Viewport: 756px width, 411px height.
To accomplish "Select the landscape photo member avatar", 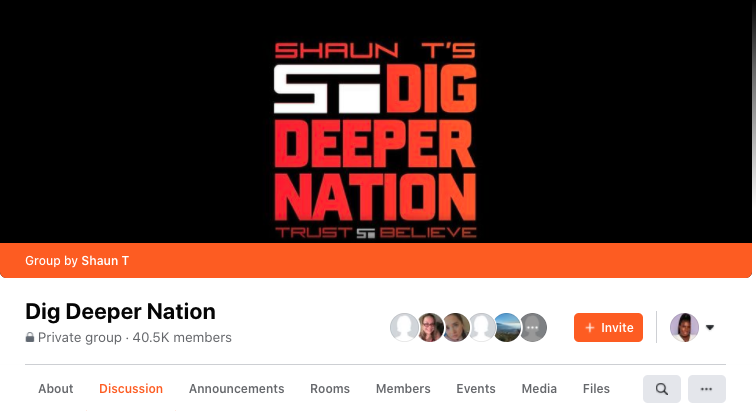I will [x=507, y=328].
